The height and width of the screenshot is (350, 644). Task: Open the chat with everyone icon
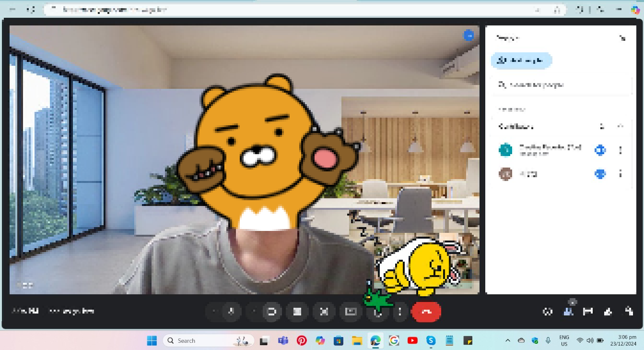coord(588,312)
